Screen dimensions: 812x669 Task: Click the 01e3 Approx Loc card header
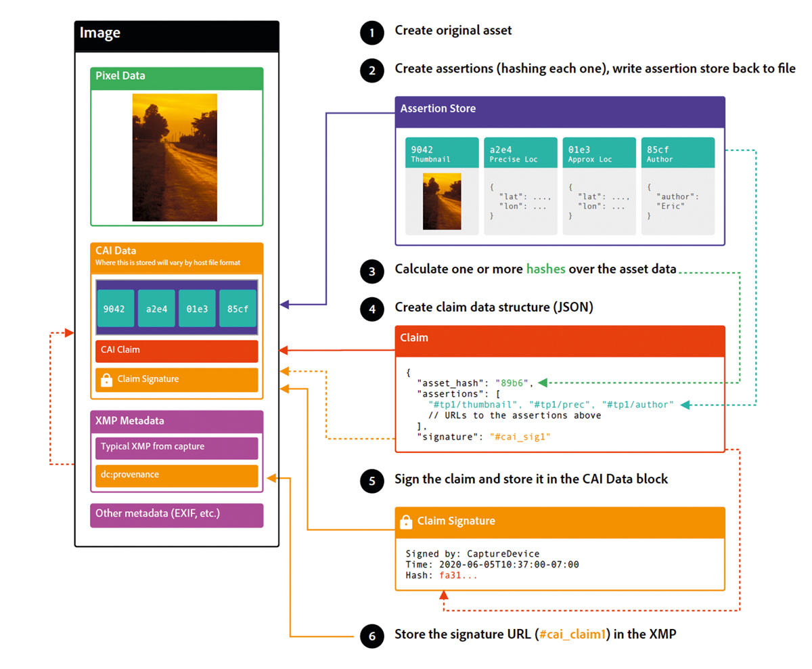(599, 153)
